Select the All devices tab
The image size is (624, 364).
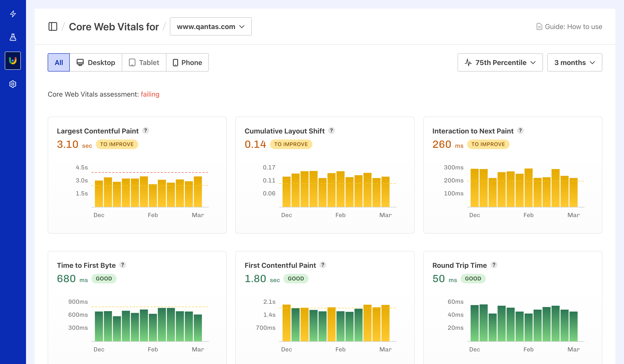[x=58, y=62]
